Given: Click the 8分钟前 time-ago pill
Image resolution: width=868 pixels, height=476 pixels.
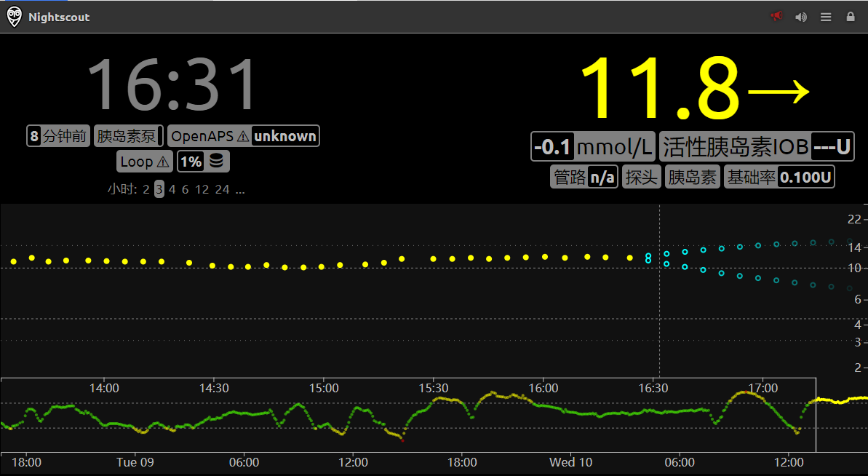Looking at the screenshot, I should point(58,135).
